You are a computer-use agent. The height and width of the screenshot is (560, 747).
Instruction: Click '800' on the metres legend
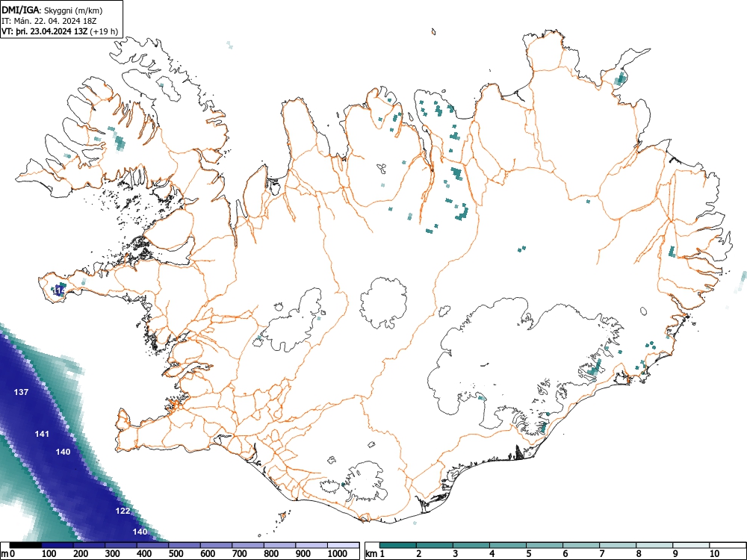271,554
